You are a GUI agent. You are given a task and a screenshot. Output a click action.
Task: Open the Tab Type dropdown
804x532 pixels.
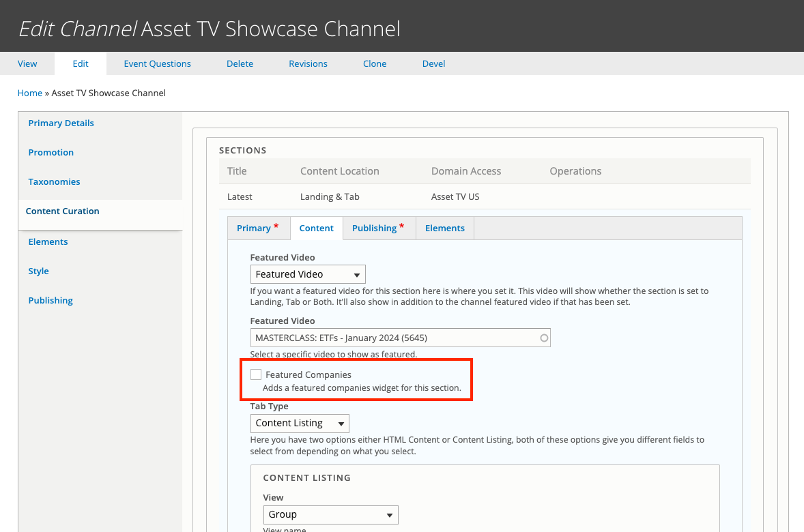pos(300,424)
